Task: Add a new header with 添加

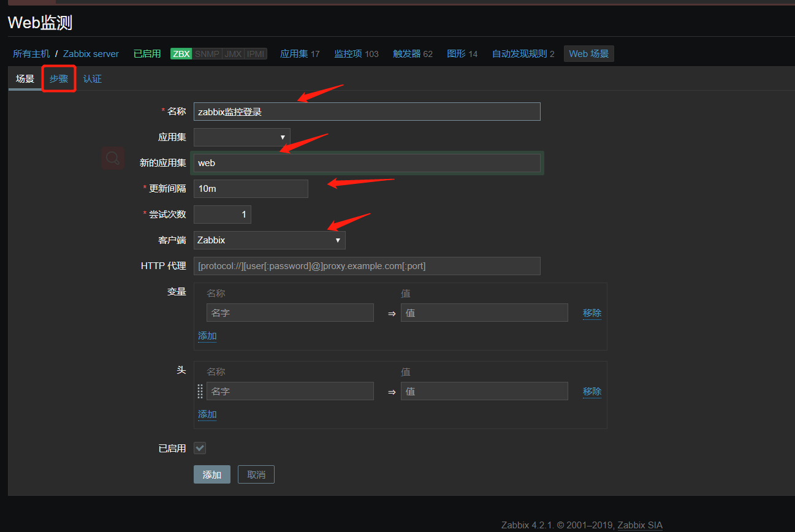Action: tap(207, 414)
